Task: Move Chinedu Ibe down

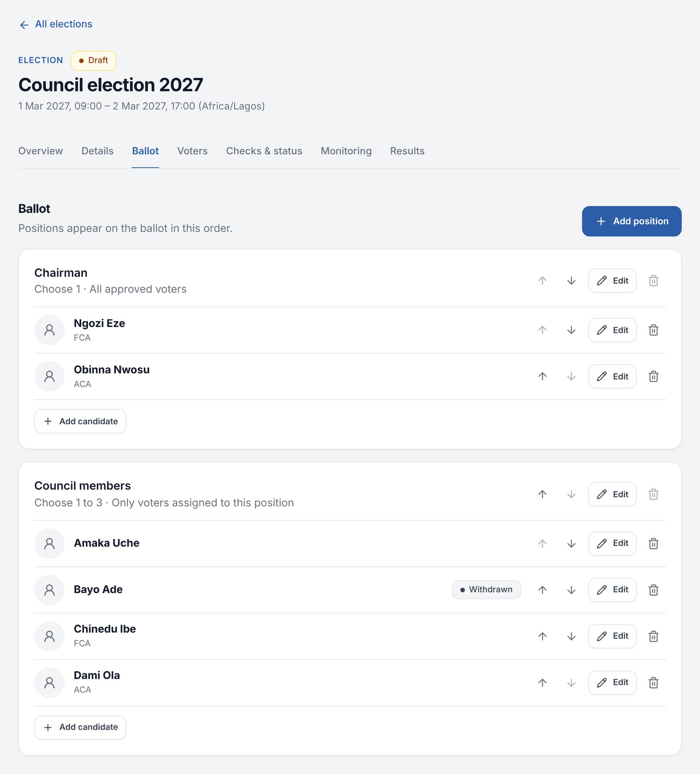Action: (x=571, y=636)
